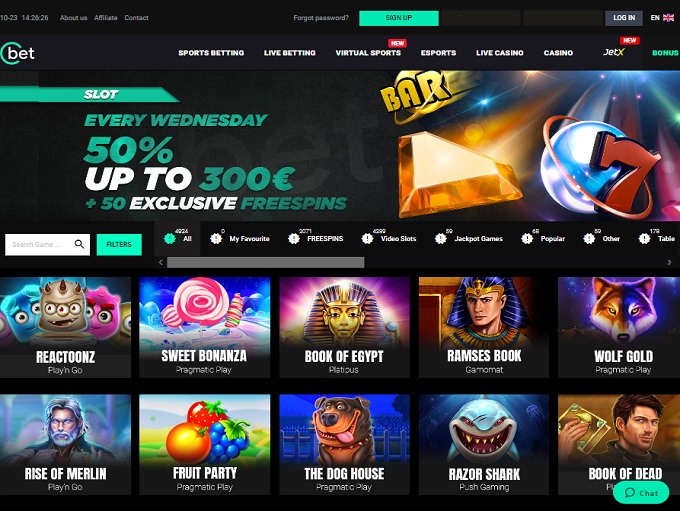Open the Sports Betting section
Viewport: 680px width, 511px height.
click(211, 53)
